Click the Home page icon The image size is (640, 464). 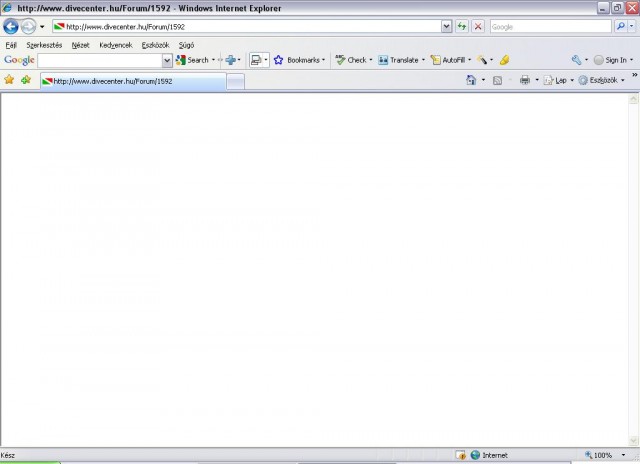471,80
